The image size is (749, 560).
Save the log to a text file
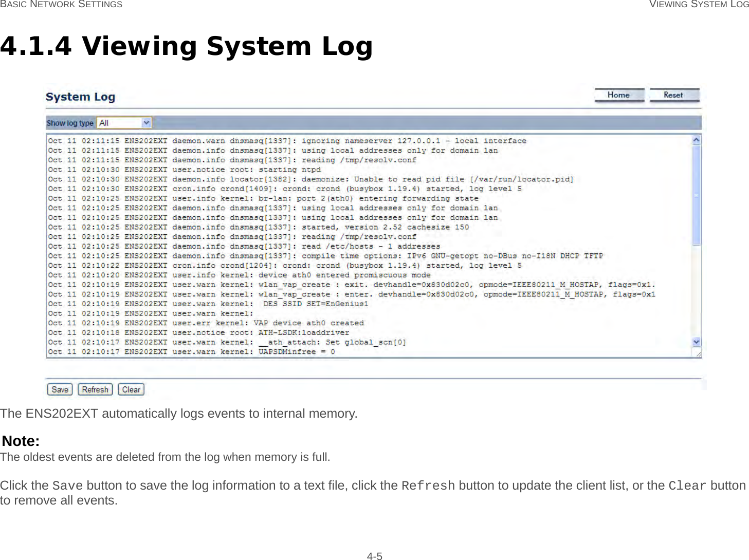coord(60,389)
